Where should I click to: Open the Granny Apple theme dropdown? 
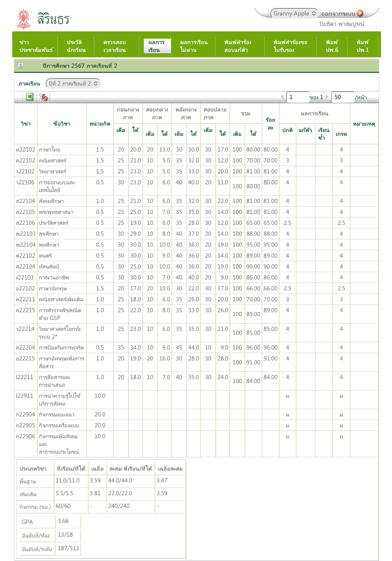(x=294, y=13)
